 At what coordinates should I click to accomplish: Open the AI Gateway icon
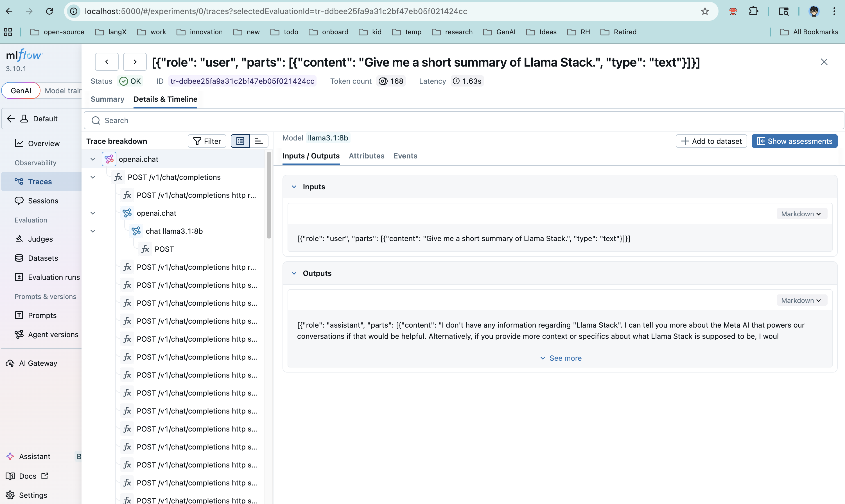coord(10,363)
